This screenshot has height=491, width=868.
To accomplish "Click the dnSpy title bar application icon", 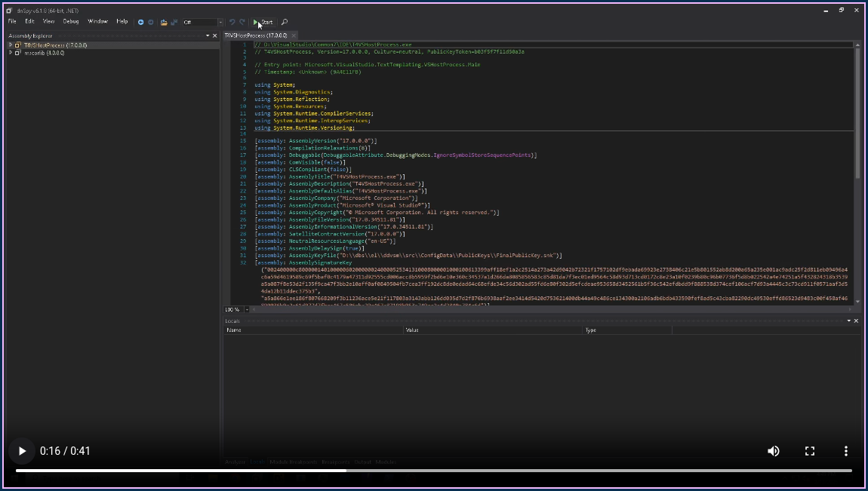I will (x=9, y=11).
